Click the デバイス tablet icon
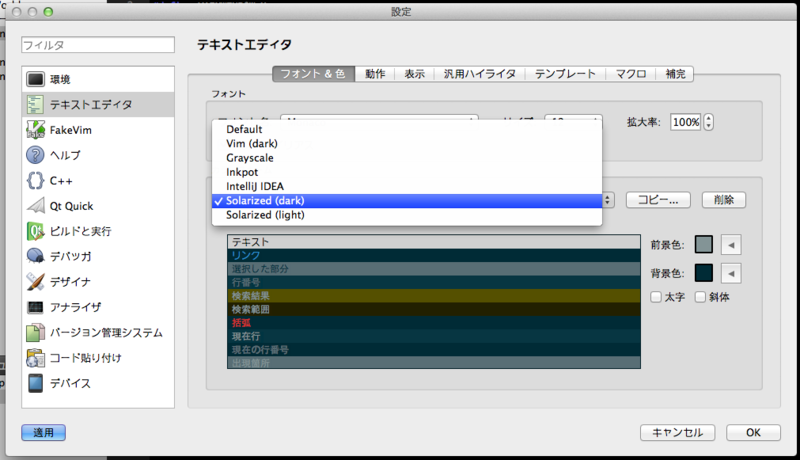 [35, 383]
